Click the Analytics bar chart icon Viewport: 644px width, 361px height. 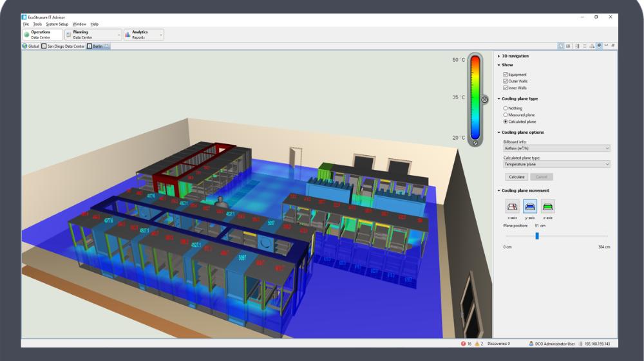(128, 35)
